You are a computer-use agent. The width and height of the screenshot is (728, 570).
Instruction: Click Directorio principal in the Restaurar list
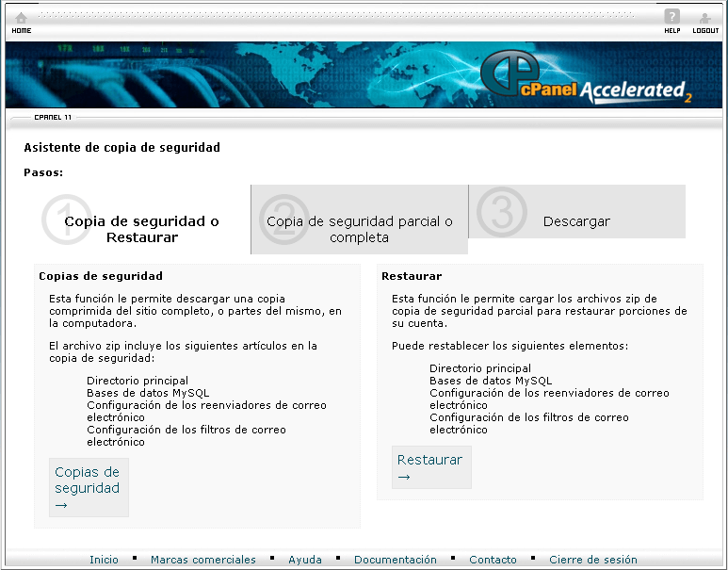480,368
